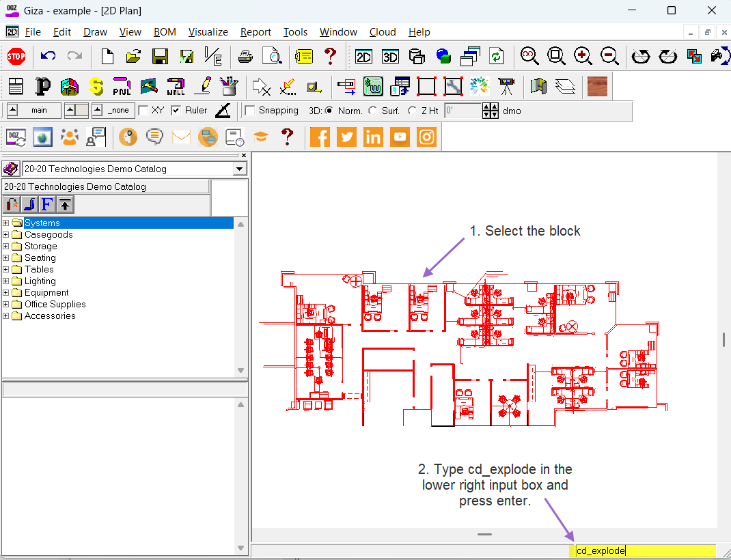Click the blue F catalog button

coord(47,204)
